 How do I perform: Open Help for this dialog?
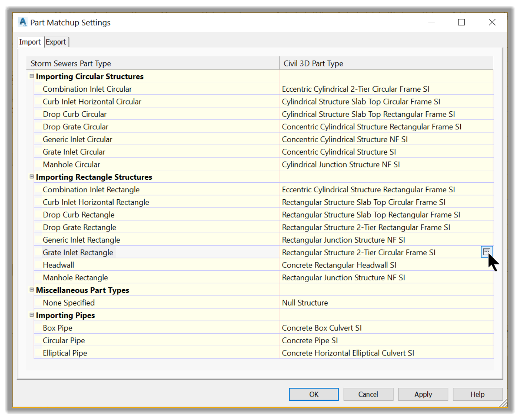click(x=478, y=394)
